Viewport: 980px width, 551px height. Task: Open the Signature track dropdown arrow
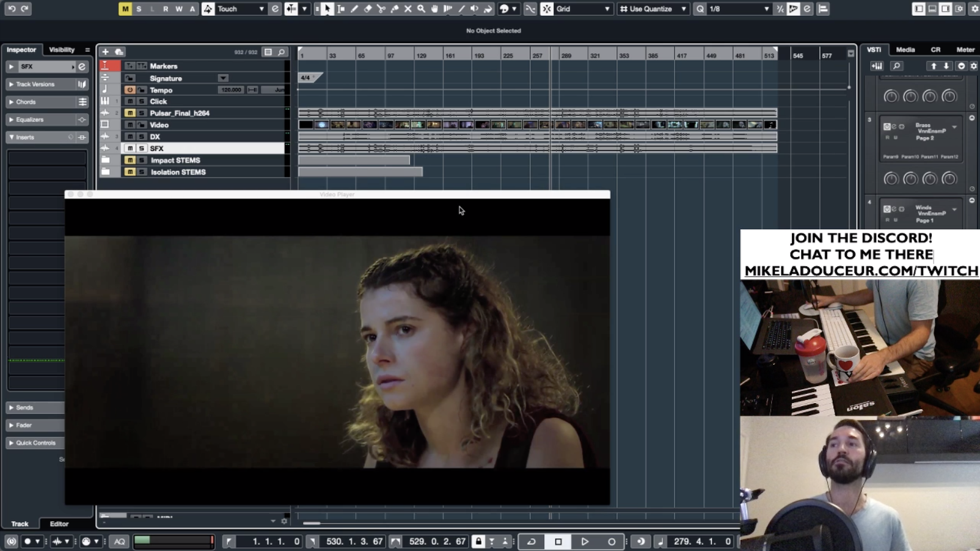pos(223,78)
